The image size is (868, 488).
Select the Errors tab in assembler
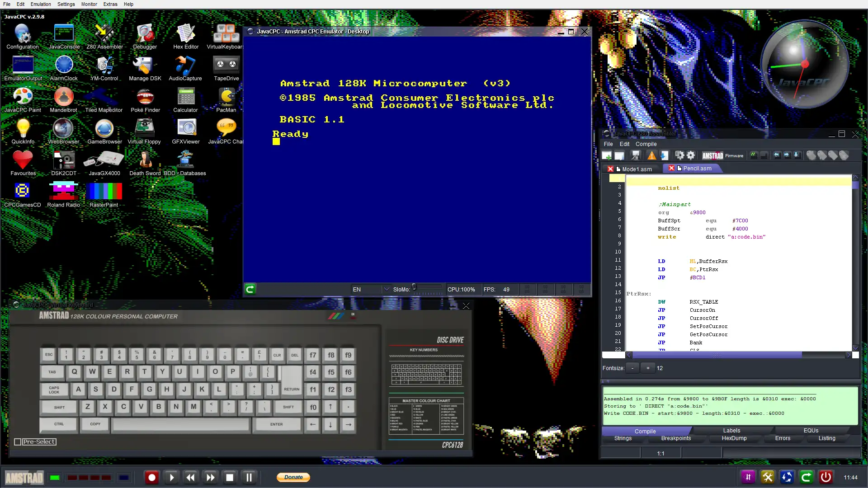point(783,438)
